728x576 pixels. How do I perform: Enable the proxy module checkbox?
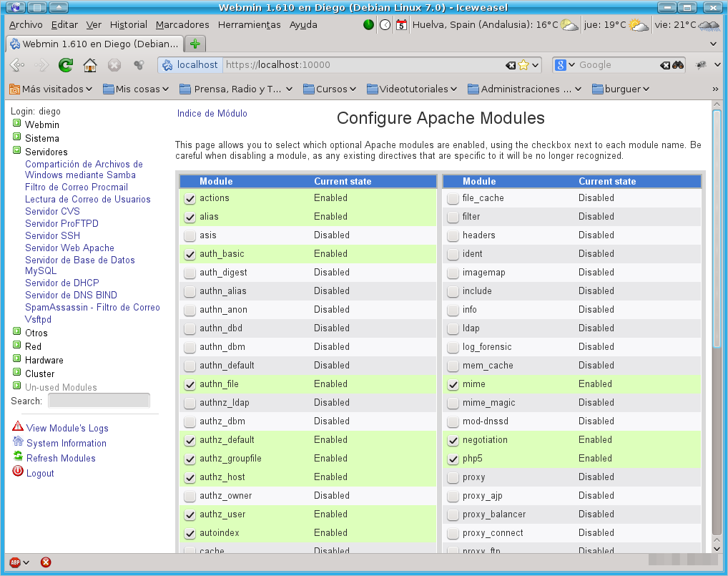click(453, 477)
